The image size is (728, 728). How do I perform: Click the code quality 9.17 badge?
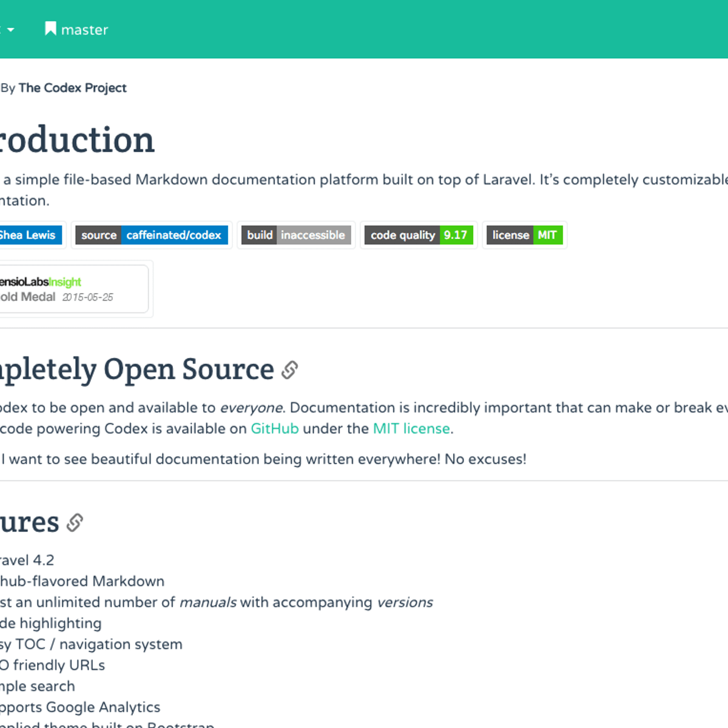[418, 235]
